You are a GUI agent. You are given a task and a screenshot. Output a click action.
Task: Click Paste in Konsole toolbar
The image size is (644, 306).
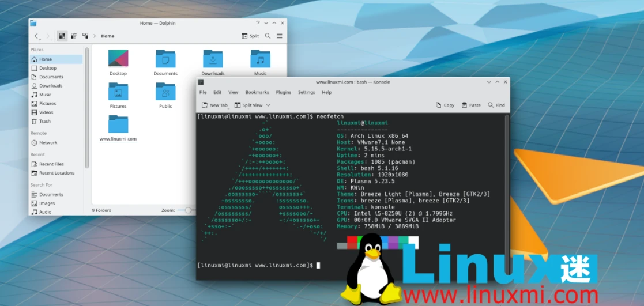point(471,105)
